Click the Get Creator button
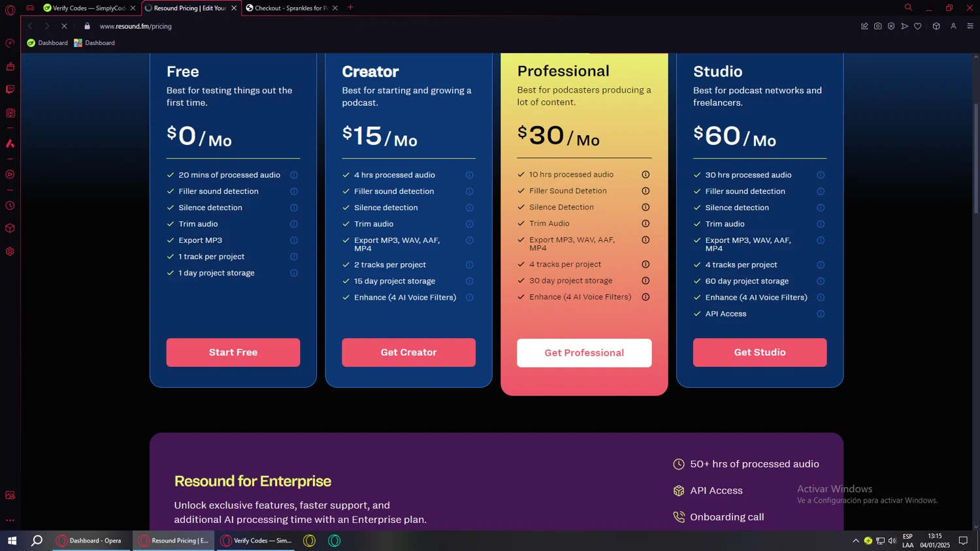The height and width of the screenshot is (551, 980). click(408, 353)
